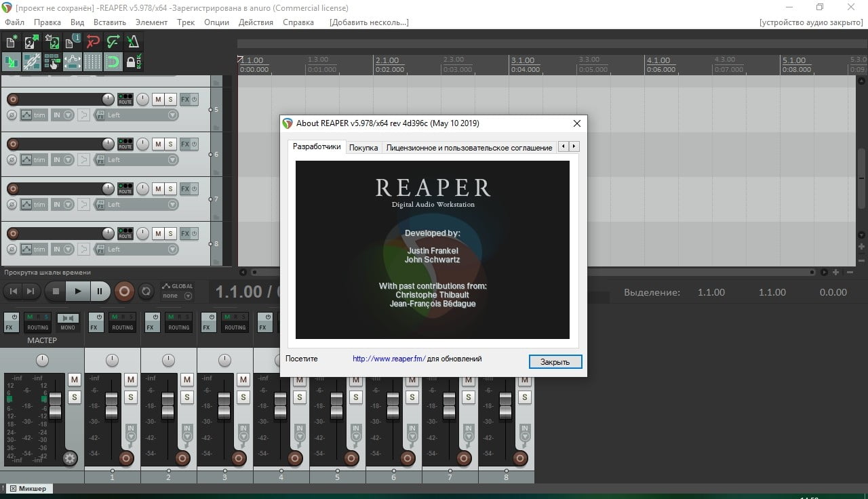
Task: Open the IN input dropdown on mixer channel 1
Action: point(131,432)
